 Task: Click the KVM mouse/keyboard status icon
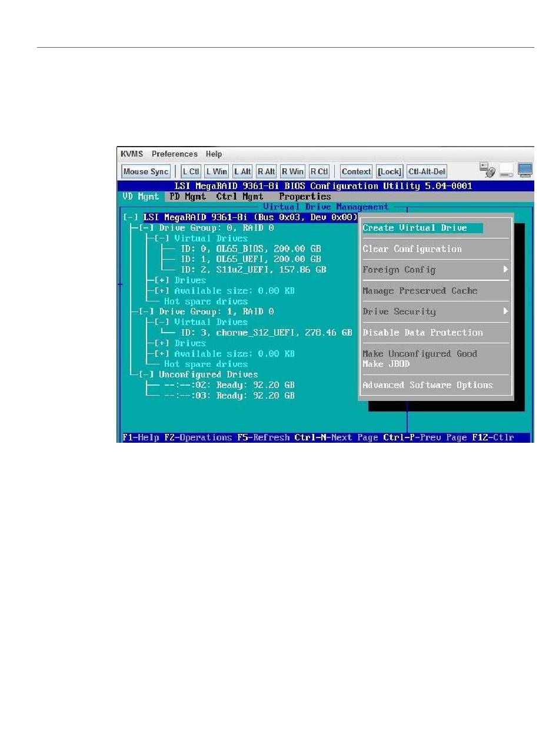[x=487, y=170]
